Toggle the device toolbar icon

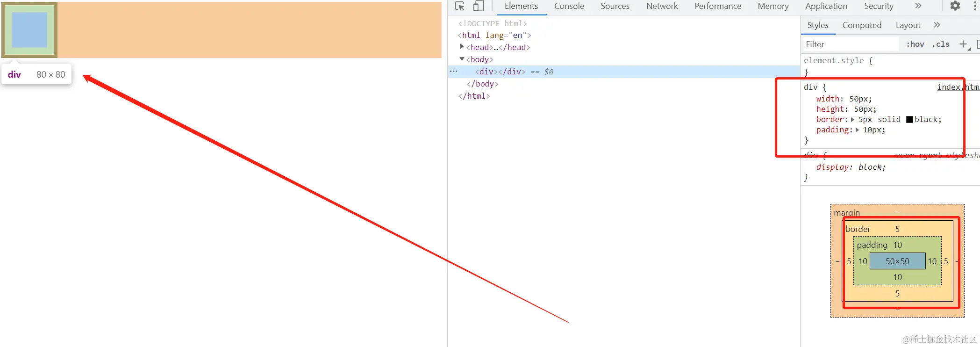click(x=478, y=6)
